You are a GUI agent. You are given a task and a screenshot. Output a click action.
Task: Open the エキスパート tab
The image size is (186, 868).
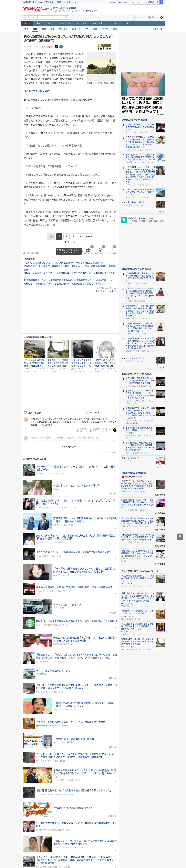click(x=64, y=24)
